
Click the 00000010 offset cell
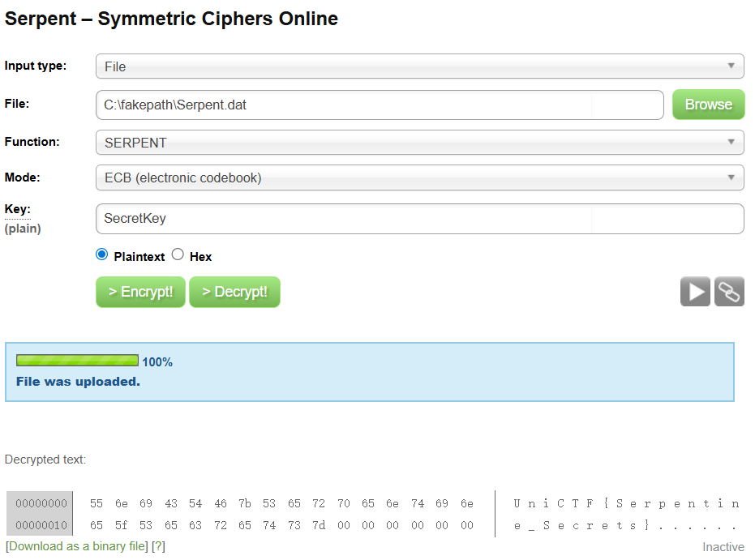40,525
